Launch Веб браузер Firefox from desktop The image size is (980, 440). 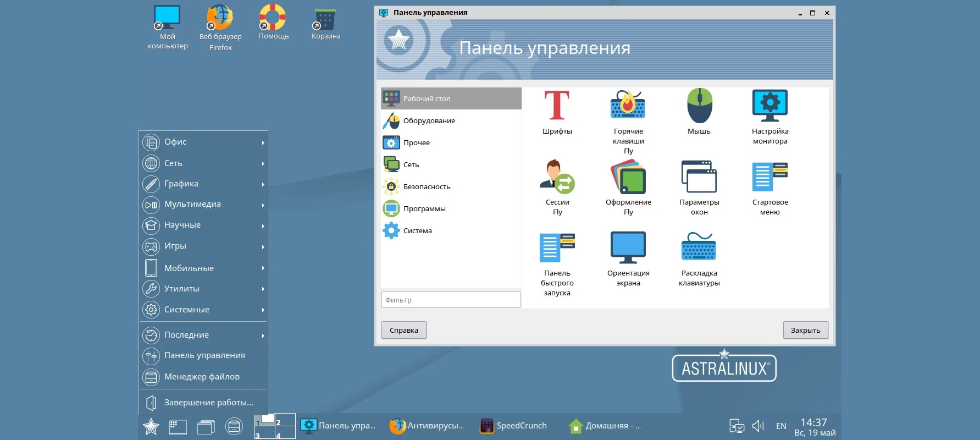pyautogui.click(x=220, y=28)
